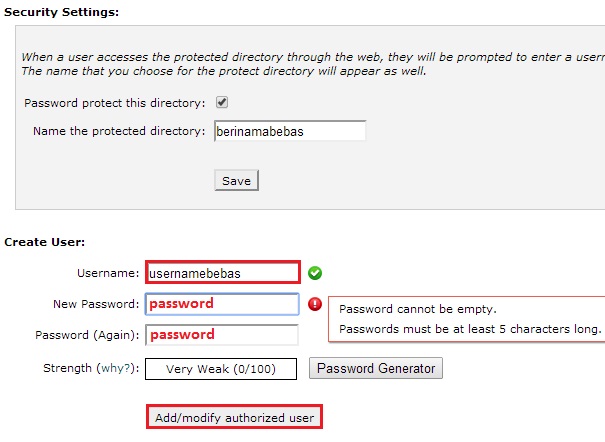Click the Password (Again) input field

(x=223, y=335)
